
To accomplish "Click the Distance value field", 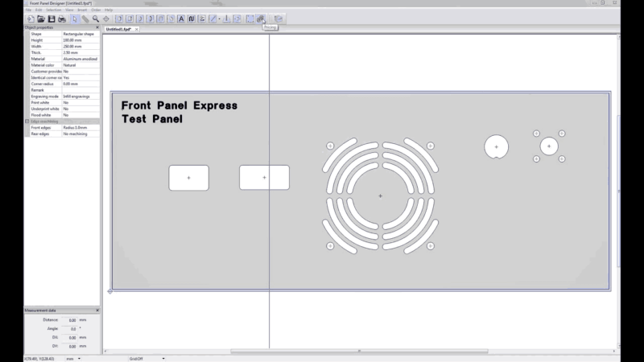I will coord(69,319).
